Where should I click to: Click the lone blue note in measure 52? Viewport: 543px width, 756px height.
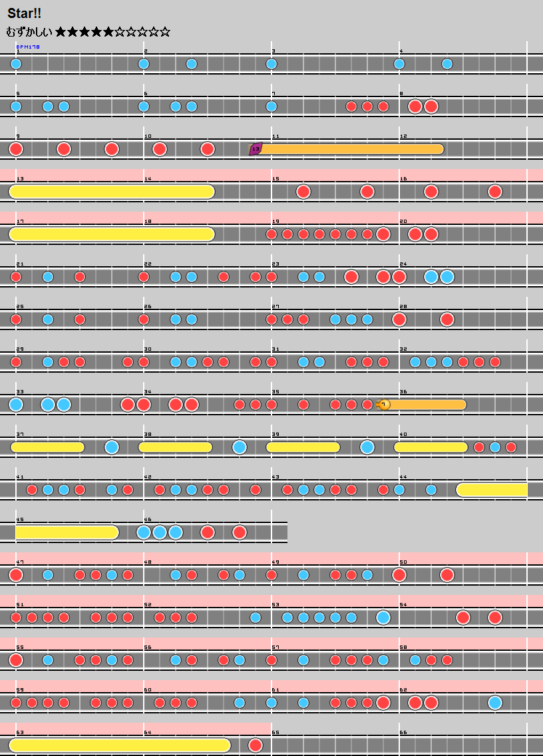(x=256, y=618)
